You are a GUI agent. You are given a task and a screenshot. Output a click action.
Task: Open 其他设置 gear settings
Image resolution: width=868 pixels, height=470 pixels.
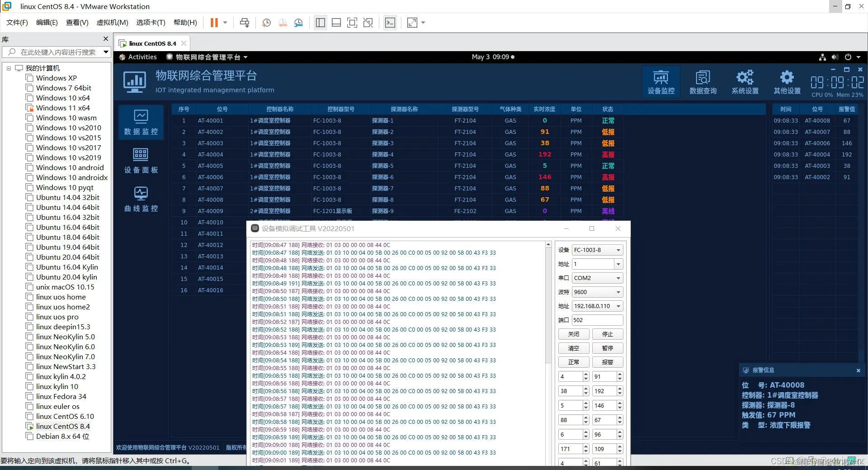786,81
